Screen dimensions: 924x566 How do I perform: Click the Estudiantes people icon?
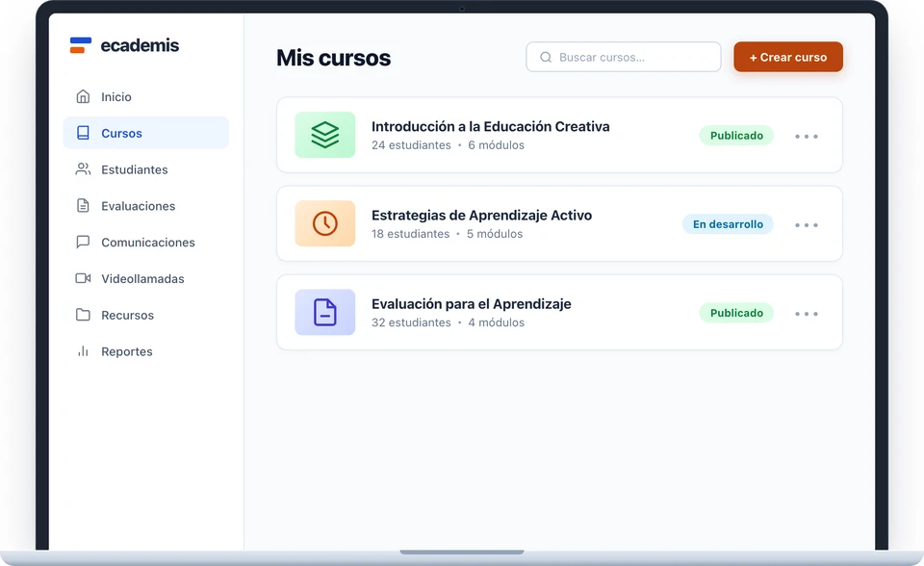83,169
